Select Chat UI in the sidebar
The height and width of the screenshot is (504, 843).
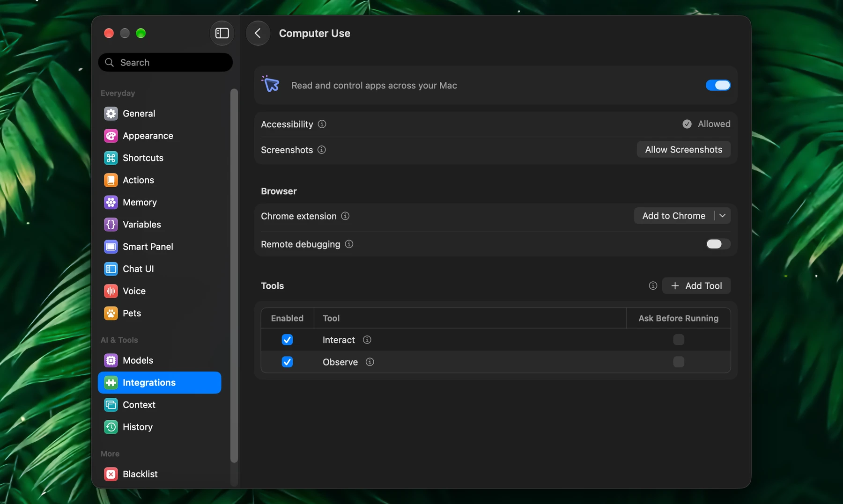coord(159,269)
